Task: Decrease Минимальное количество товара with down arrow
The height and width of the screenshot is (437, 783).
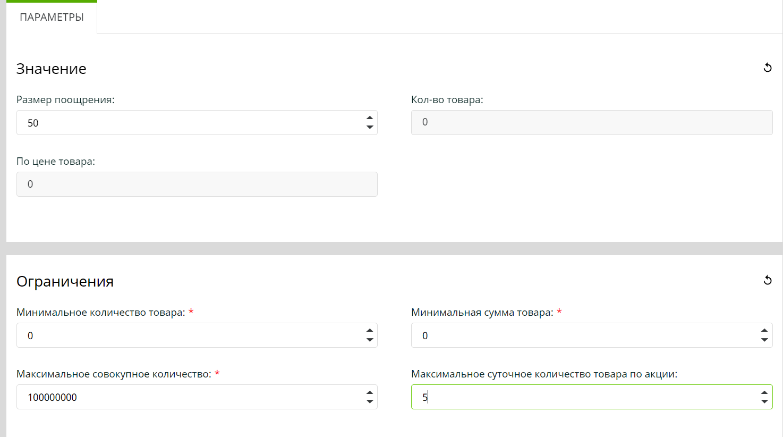Action: coord(369,340)
